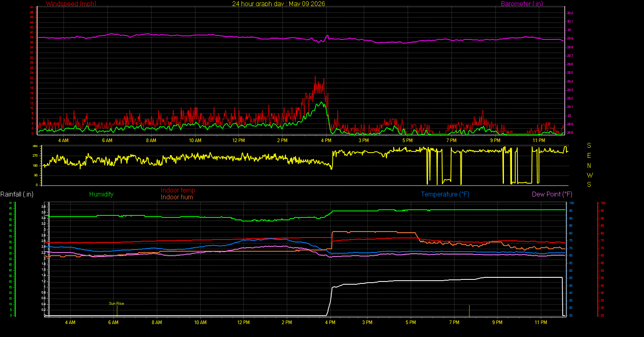Select the "24 hour graph day : May 09 2026" title
Viewport: 644px width, 337px height.
coord(279,4)
